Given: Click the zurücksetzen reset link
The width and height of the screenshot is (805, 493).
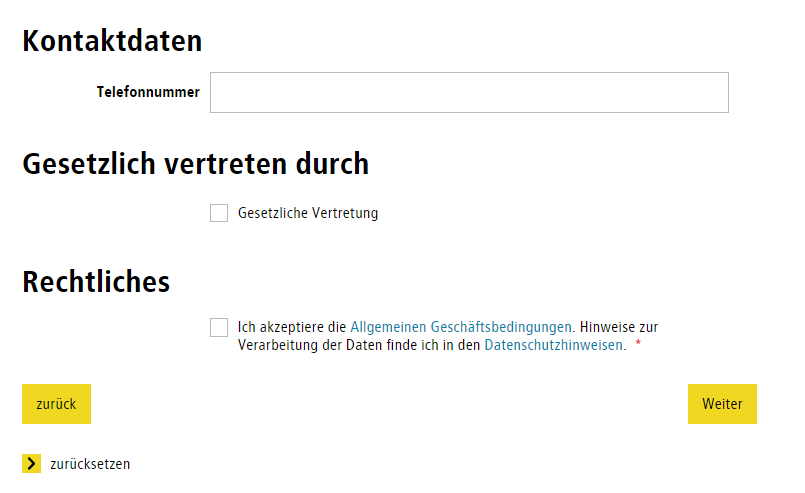Looking at the screenshot, I should (90, 464).
